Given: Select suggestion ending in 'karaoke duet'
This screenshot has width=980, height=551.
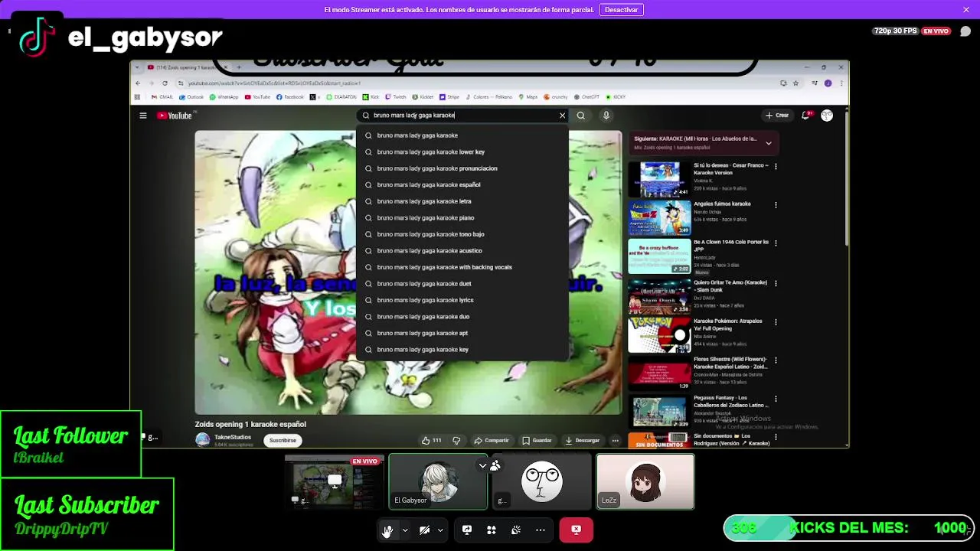Looking at the screenshot, I should [462, 283].
